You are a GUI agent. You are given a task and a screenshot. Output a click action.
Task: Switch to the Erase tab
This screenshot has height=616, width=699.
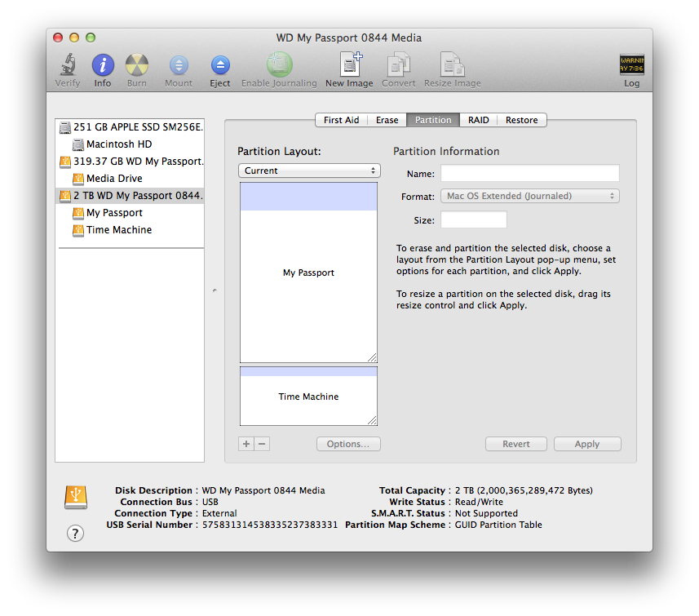[x=387, y=120]
